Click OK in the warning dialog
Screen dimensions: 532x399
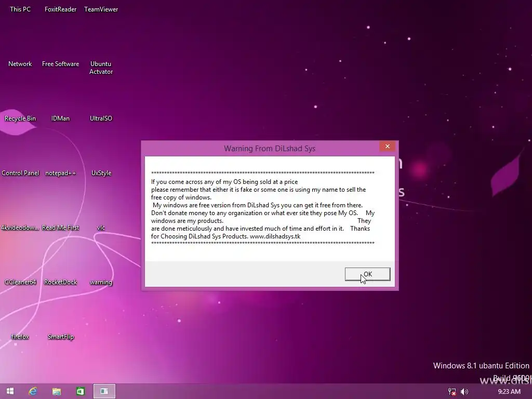pyautogui.click(x=367, y=274)
